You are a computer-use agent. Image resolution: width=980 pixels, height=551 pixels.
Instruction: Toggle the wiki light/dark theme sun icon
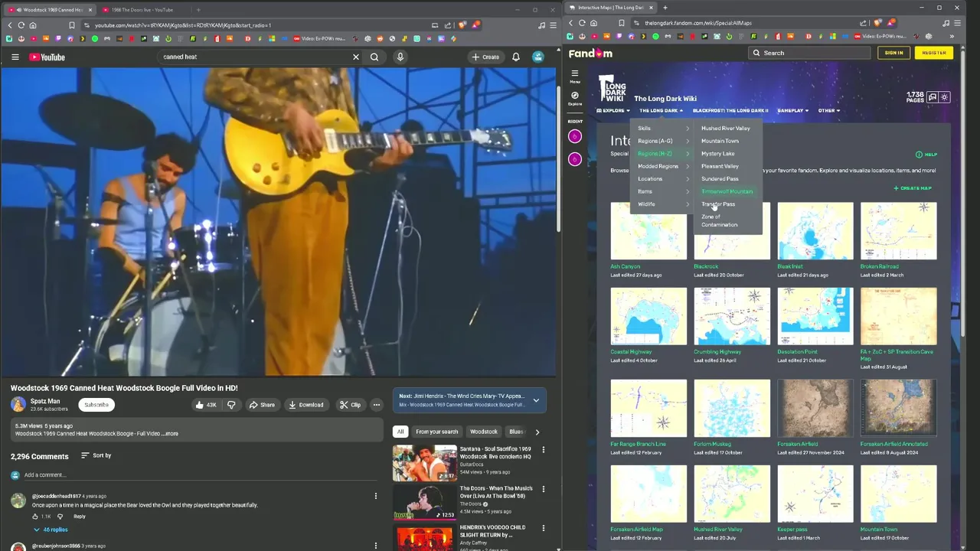945,97
